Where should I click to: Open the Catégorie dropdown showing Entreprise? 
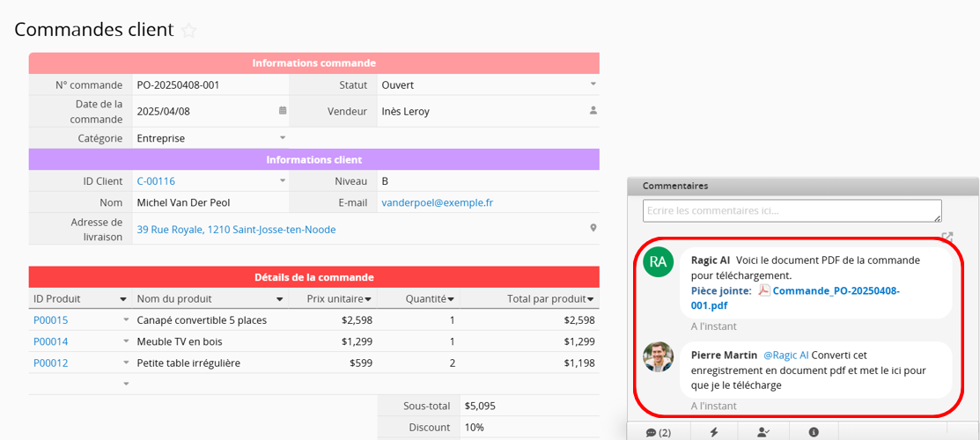[x=283, y=138]
